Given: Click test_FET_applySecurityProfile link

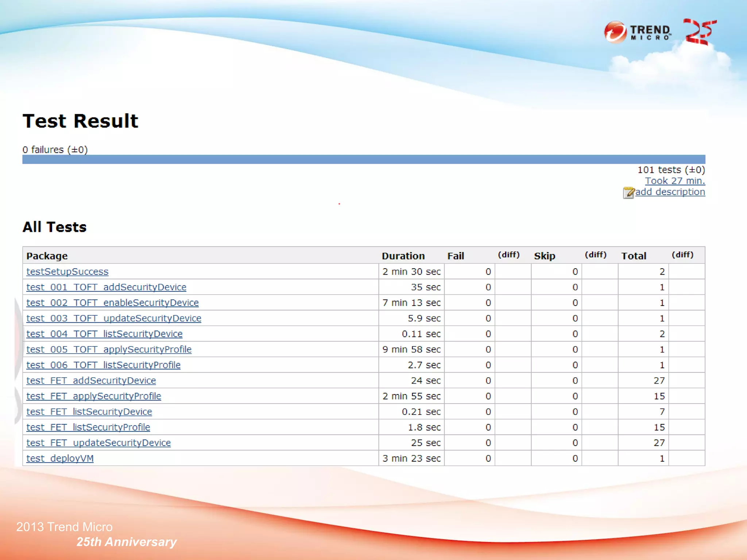Looking at the screenshot, I should tap(93, 396).
